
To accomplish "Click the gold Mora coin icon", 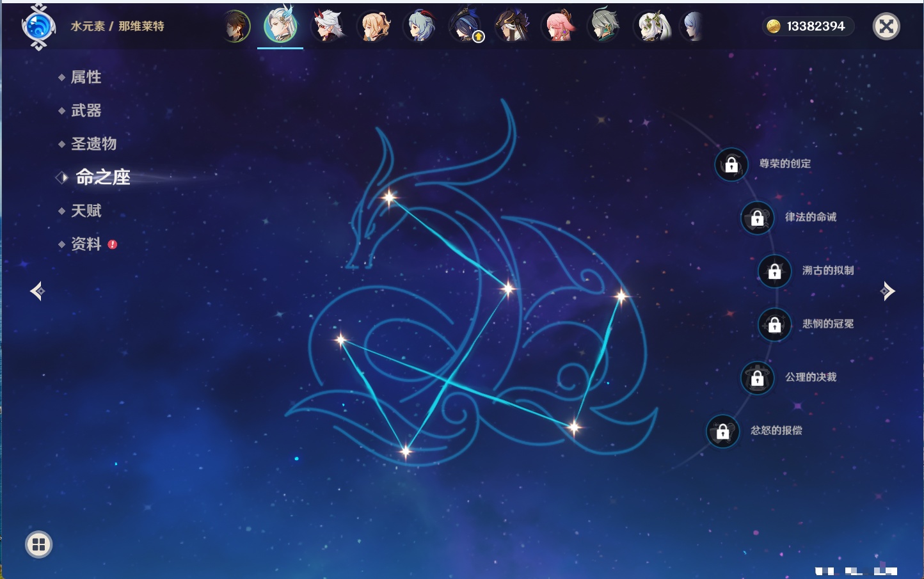I will coord(774,26).
